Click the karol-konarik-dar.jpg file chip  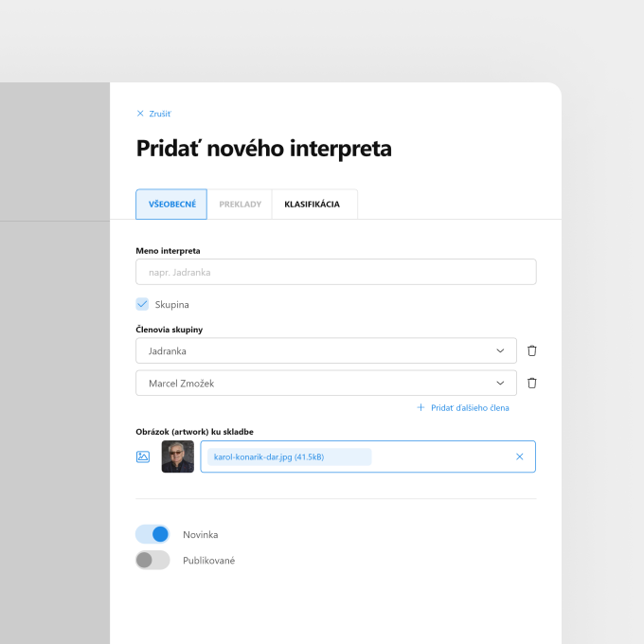(x=290, y=456)
